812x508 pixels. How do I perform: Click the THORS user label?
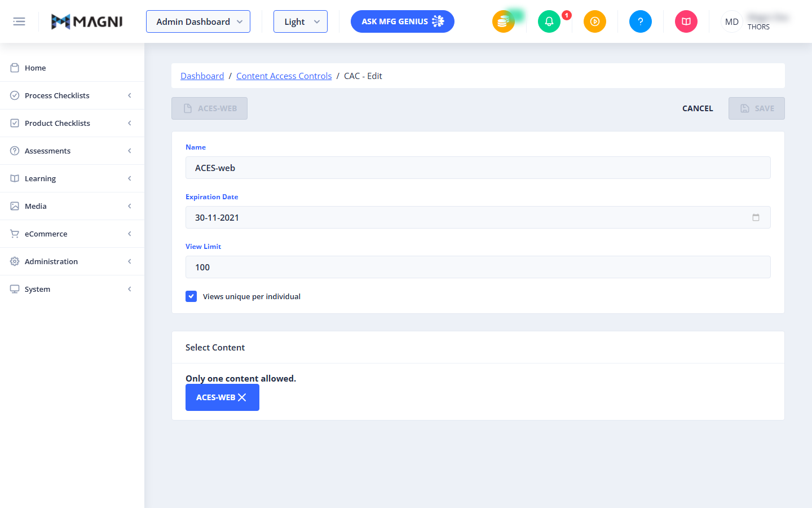[x=758, y=27]
